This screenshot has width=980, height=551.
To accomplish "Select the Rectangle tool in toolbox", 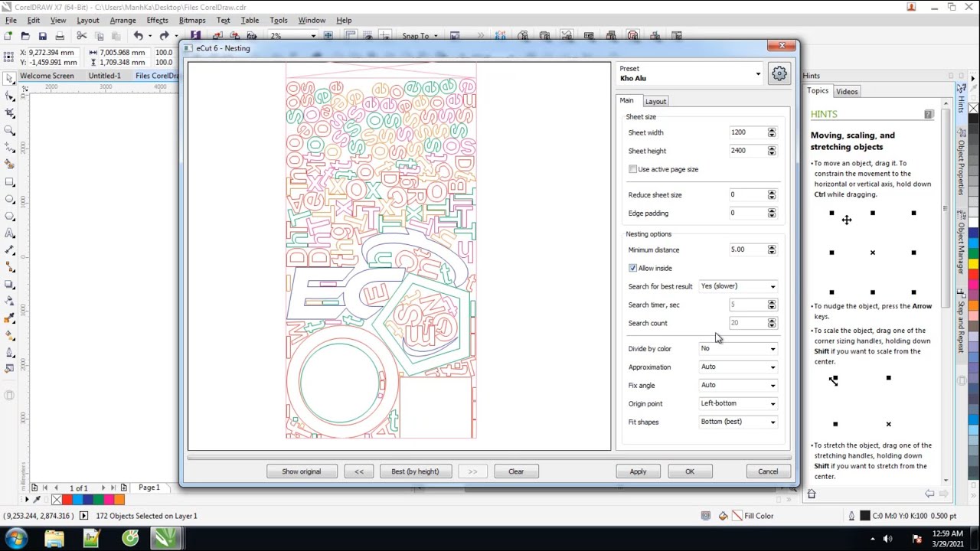I will (9, 182).
